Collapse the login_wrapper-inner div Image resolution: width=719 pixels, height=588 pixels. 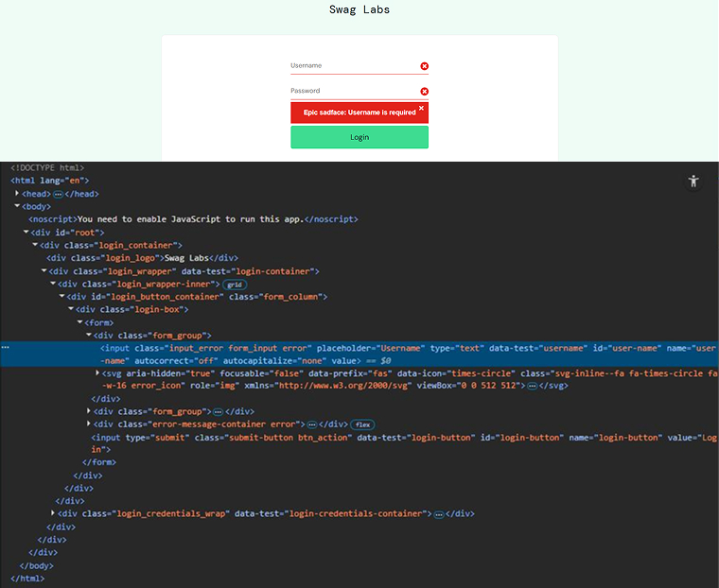click(x=53, y=284)
